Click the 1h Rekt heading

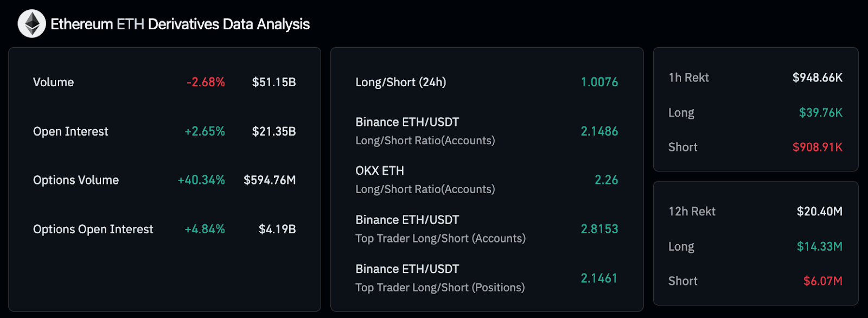tap(688, 78)
